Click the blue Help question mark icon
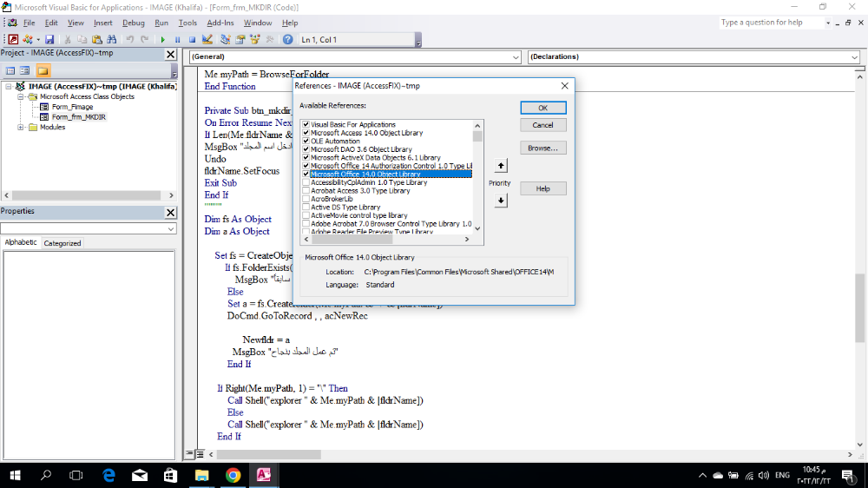Viewport: 868px width, 488px height. [288, 39]
